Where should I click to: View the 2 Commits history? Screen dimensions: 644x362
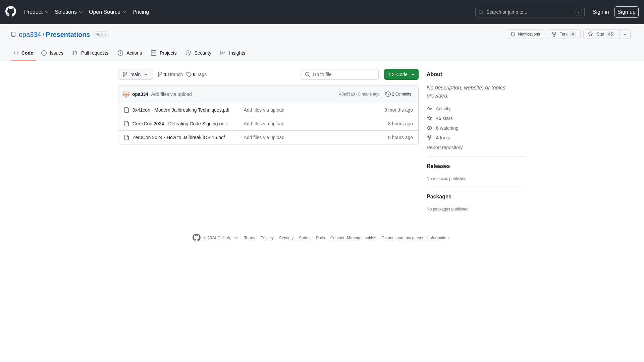[x=398, y=94]
